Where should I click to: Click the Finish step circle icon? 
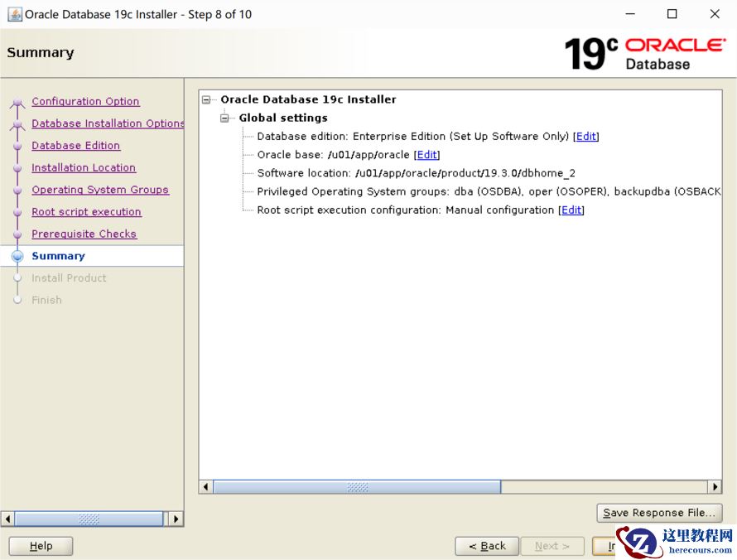click(x=17, y=300)
